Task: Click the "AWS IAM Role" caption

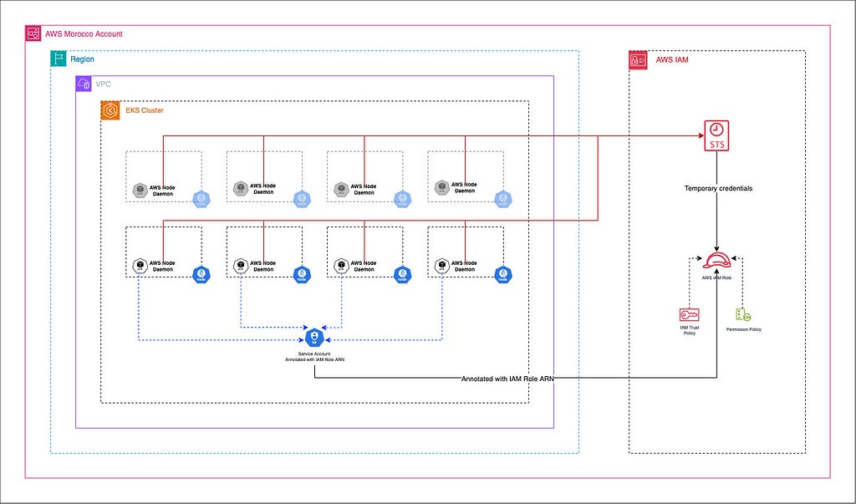Action: point(716,277)
